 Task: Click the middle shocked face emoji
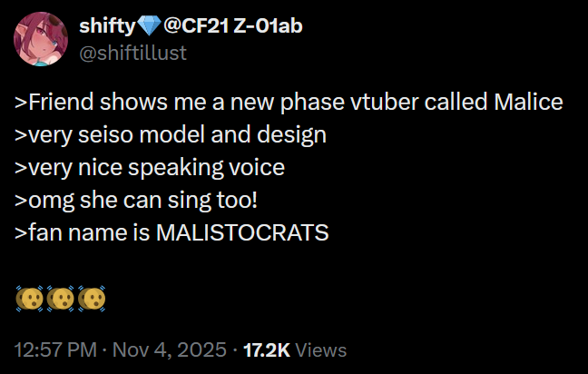60,298
